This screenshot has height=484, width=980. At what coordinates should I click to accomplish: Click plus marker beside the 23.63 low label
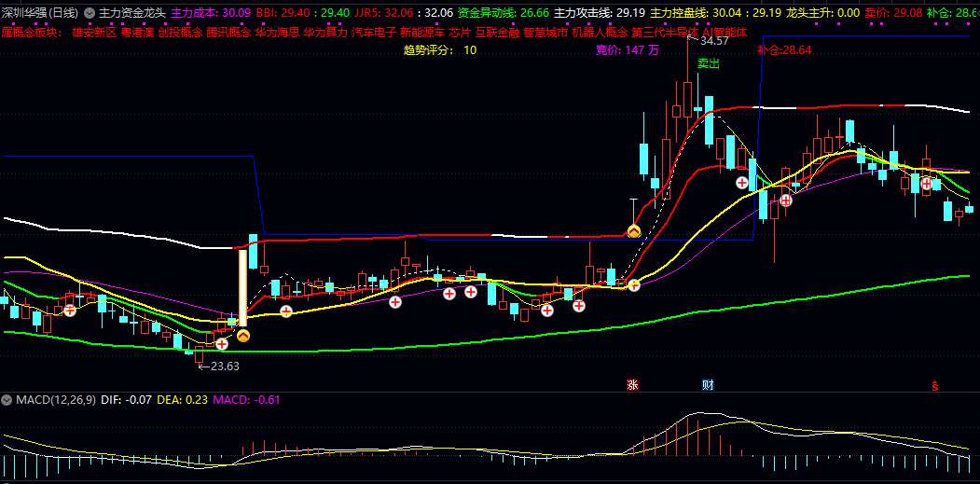pyautogui.click(x=222, y=343)
